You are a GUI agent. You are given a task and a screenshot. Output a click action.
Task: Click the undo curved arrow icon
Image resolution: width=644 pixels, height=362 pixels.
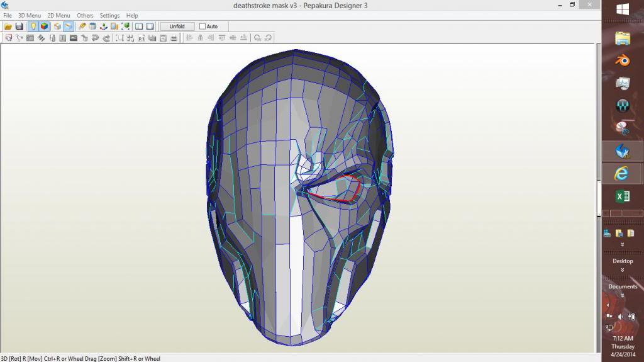pyautogui.click(x=96, y=38)
